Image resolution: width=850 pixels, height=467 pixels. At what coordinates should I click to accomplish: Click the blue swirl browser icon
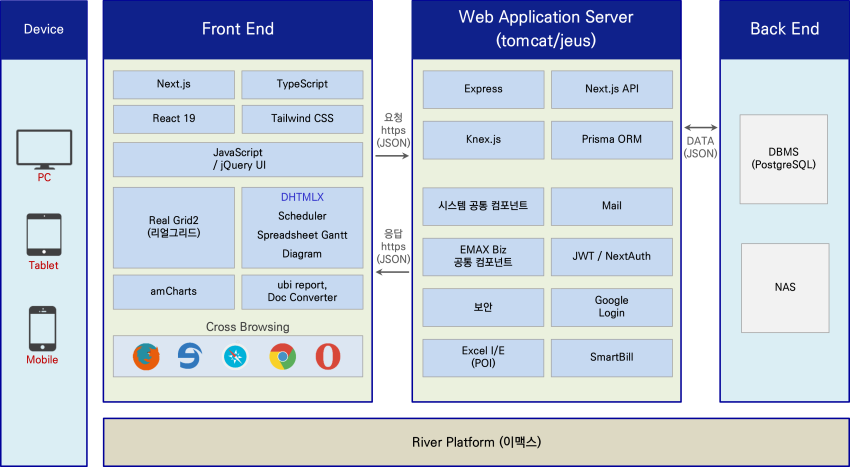tap(190, 356)
